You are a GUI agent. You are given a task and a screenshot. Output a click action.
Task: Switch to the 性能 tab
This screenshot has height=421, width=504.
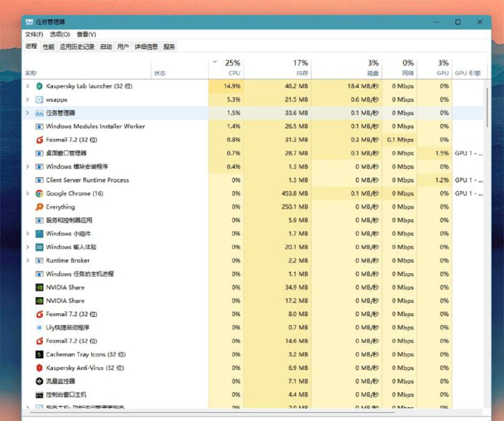point(50,47)
